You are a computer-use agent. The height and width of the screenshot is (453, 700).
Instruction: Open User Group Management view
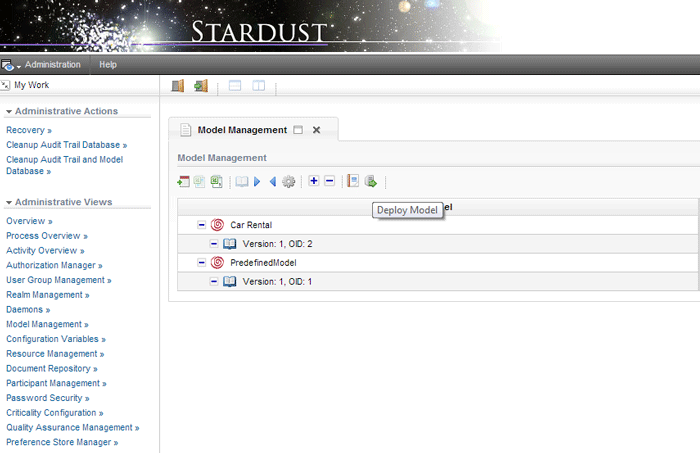[x=59, y=280]
